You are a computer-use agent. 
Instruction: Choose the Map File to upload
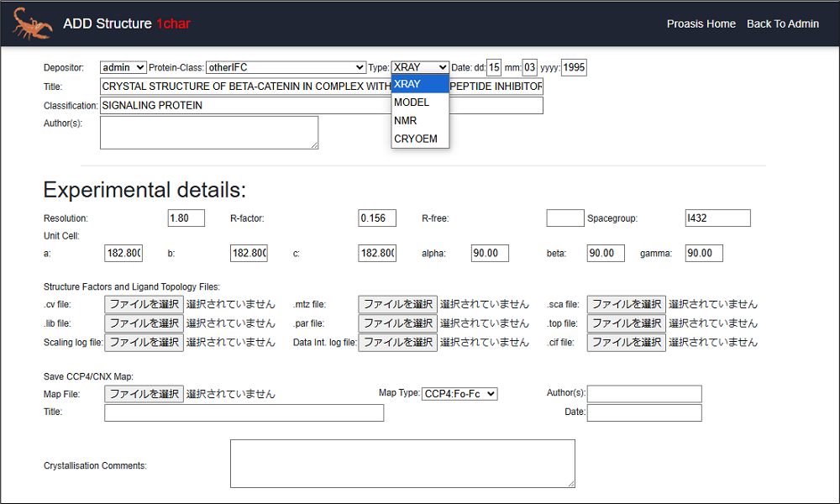(144, 393)
